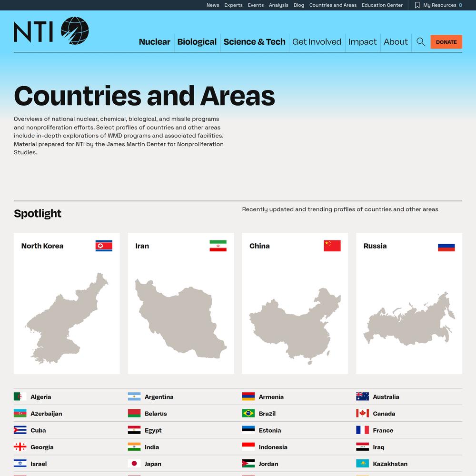The height and width of the screenshot is (476, 476).
Task: Open the Georgia country profile
Action: click(42, 447)
